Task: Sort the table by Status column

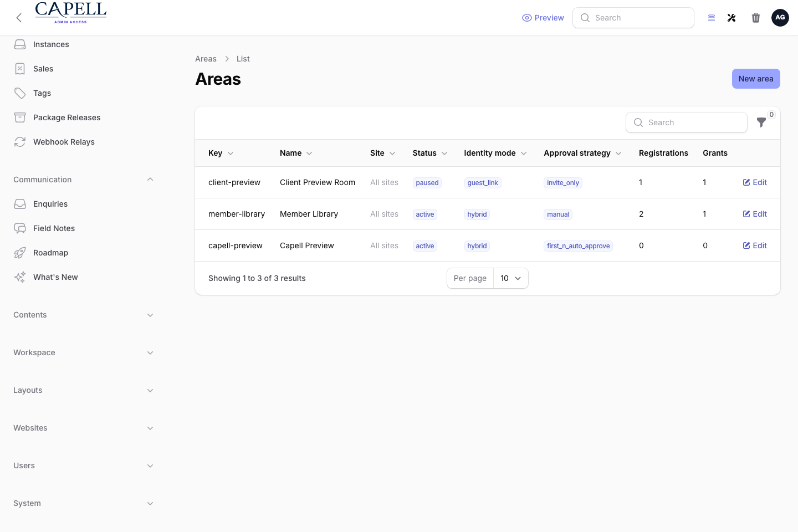Action: 430,153
